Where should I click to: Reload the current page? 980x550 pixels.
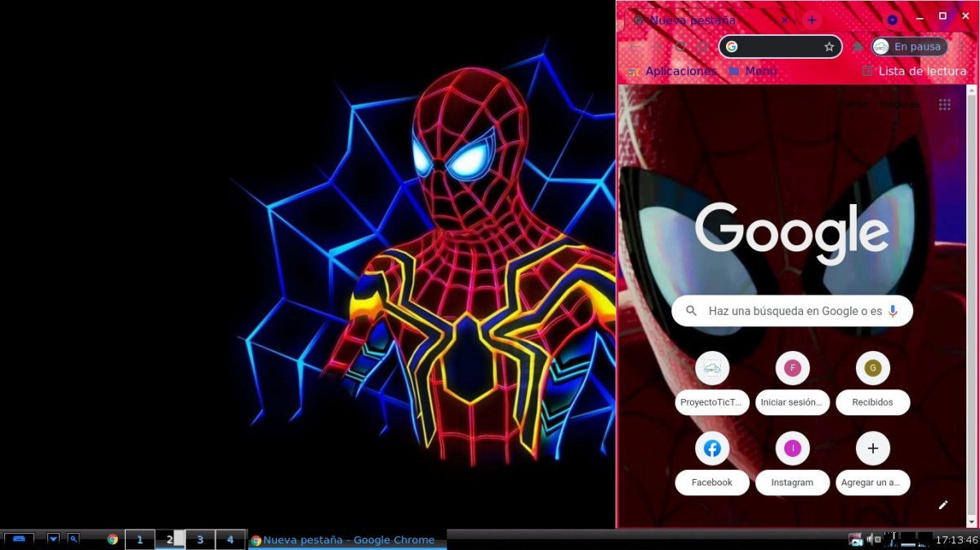coord(679,47)
